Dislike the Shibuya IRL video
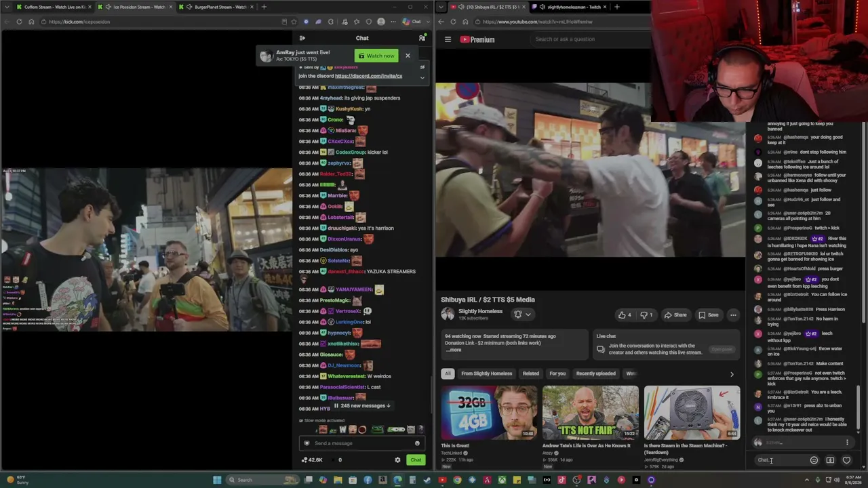The width and height of the screenshot is (868, 488). (646, 314)
